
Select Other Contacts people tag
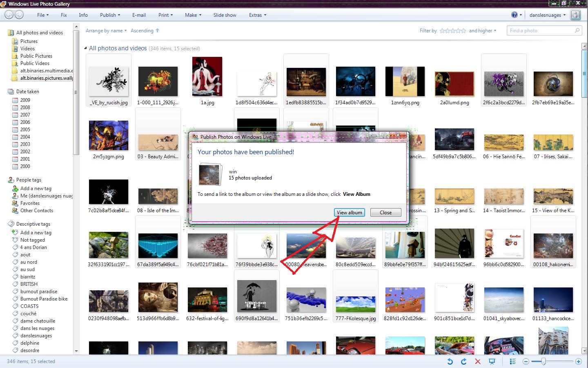(36, 211)
